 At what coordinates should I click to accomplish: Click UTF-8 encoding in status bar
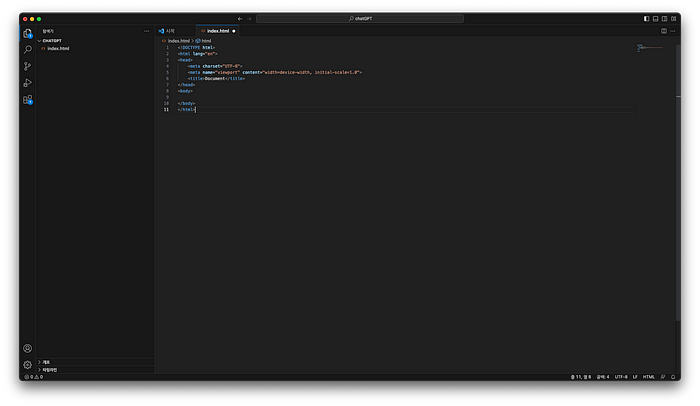pos(621,377)
